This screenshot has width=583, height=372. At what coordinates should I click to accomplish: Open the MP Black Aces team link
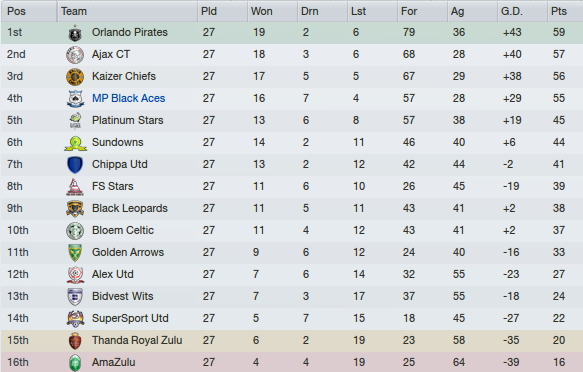click(x=129, y=98)
